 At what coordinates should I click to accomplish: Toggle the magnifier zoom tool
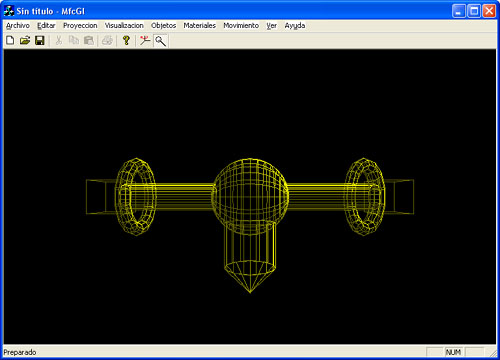point(161,41)
